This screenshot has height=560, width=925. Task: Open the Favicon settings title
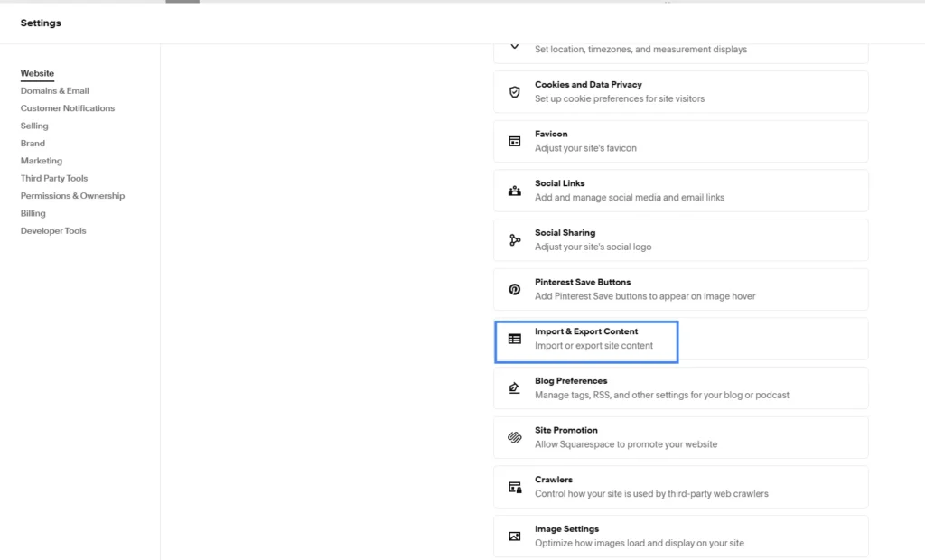[x=551, y=134]
